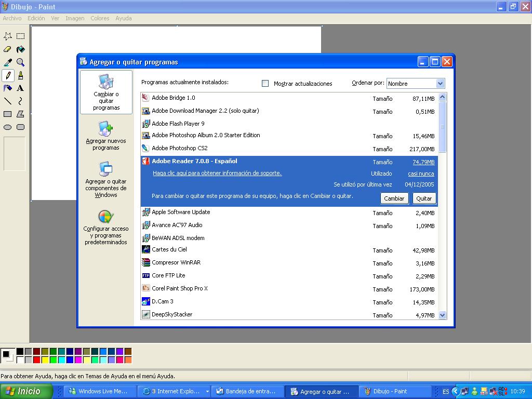Pick the black color swatch in palette

point(20,352)
